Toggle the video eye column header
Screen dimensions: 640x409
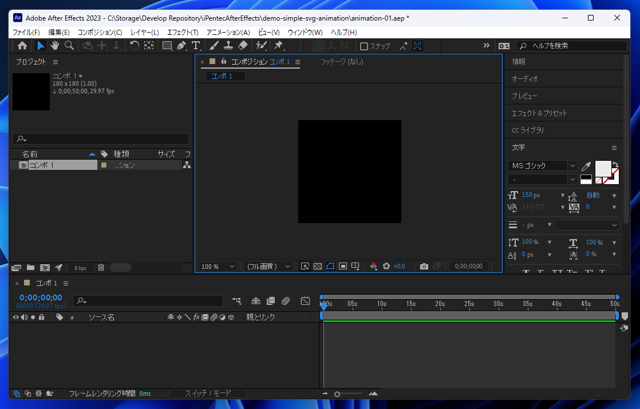pos(16,317)
